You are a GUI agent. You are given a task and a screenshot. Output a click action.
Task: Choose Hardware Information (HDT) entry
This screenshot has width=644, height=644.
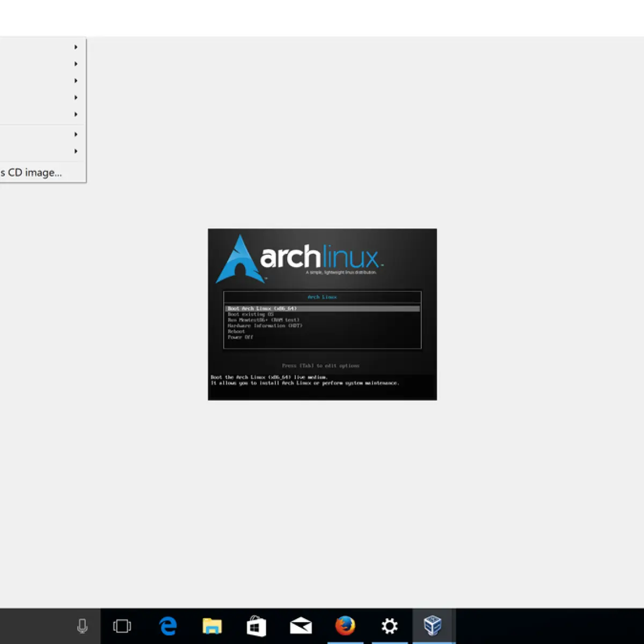[265, 326]
